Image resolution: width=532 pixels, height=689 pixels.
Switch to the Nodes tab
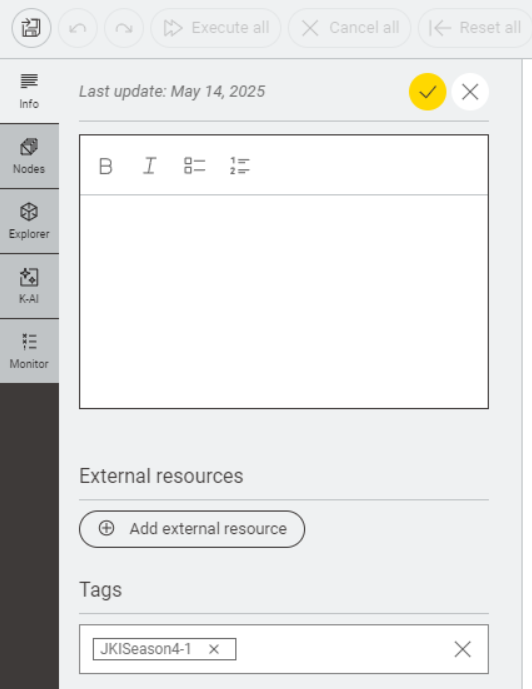point(29,156)
